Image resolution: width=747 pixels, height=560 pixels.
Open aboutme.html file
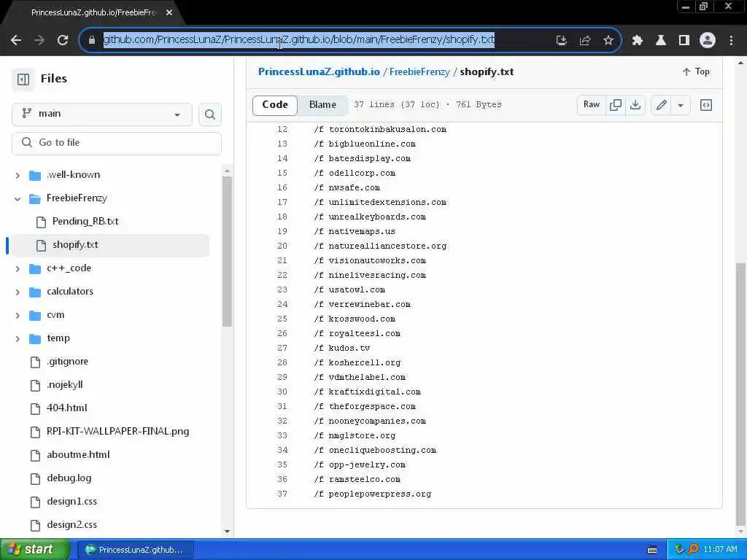78,455
